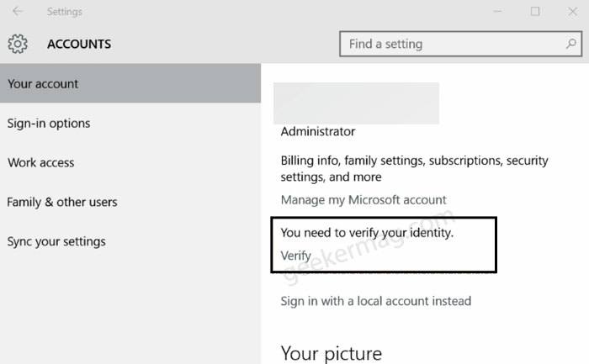The height and width of the screenshot is (364, 589).
Task: Click the verify your identity message
Action: point(367,233)
